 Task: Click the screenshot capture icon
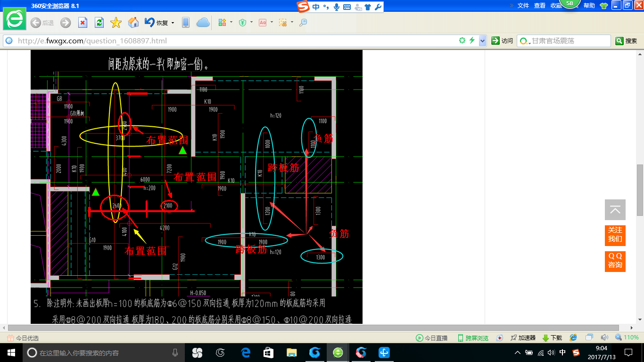click(283, 22)
